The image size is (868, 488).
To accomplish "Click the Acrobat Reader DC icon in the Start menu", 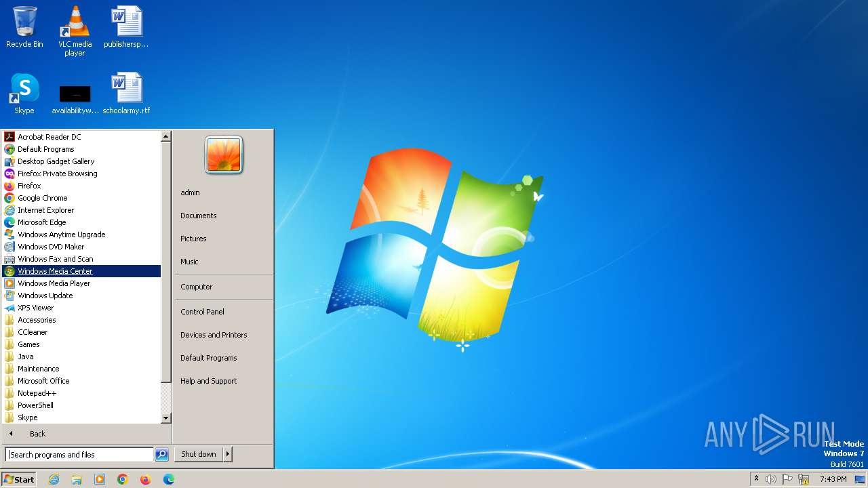I will coord(9,137).
